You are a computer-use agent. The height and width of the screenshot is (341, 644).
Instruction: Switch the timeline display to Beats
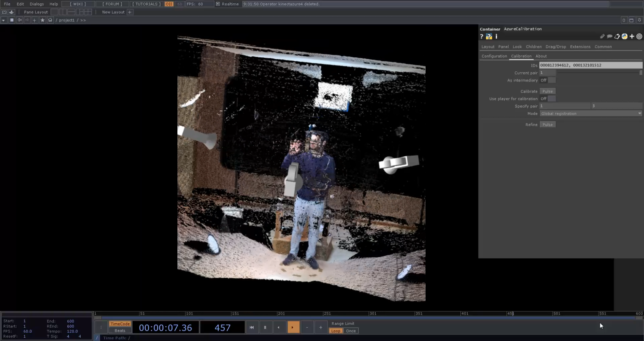pyautogui.click(x=120, y=330)
